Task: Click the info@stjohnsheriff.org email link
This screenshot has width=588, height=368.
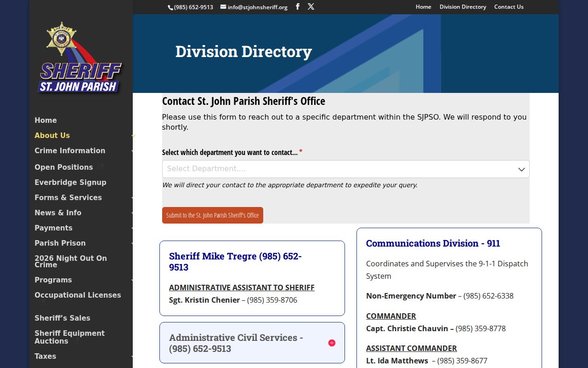Action: 258,7
